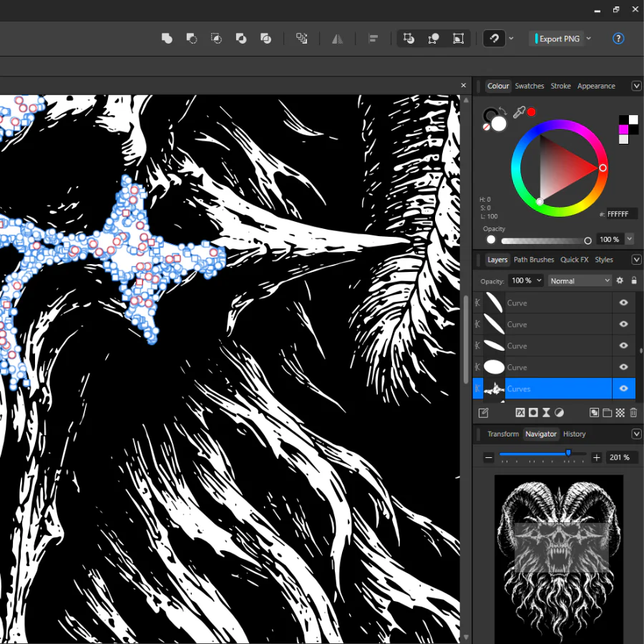
Task: Click the Export PNG button
Action: pyautogui.click(x=557, y=39)
